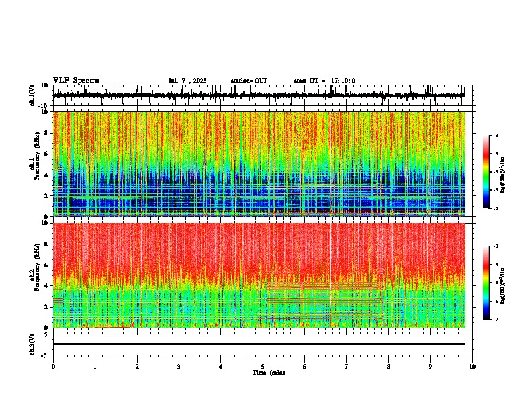Click time axis tick label "3"

click(179, 367)
